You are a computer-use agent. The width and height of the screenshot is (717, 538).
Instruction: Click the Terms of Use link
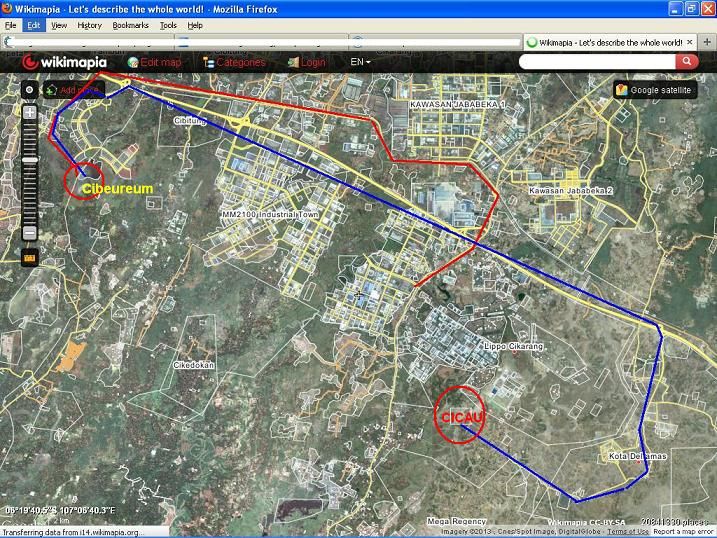(x=627, y=532)
